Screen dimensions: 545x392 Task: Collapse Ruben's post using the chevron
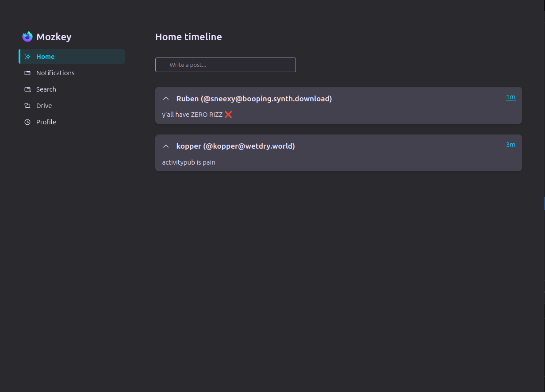pos(166,99)
